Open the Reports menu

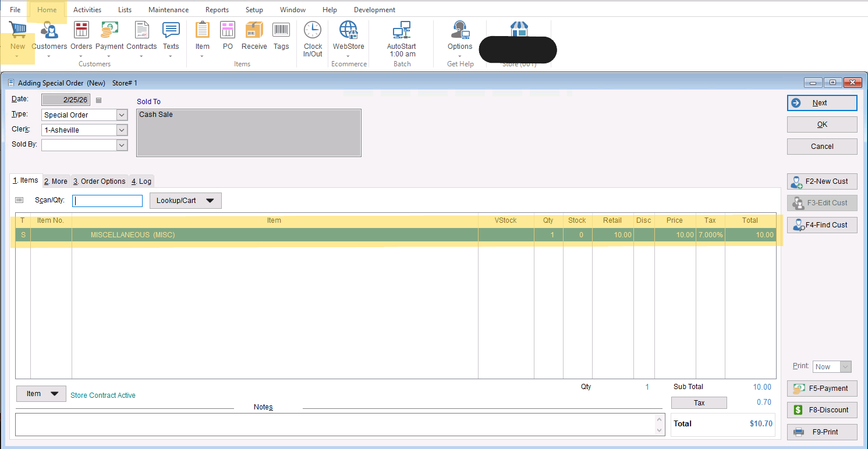pyautogui.click(x=217, y=10)
